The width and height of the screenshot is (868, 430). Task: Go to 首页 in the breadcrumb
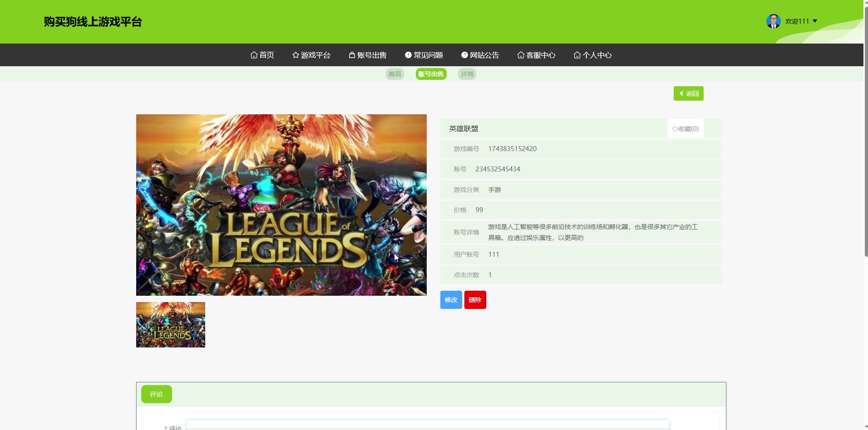(395, 74)
